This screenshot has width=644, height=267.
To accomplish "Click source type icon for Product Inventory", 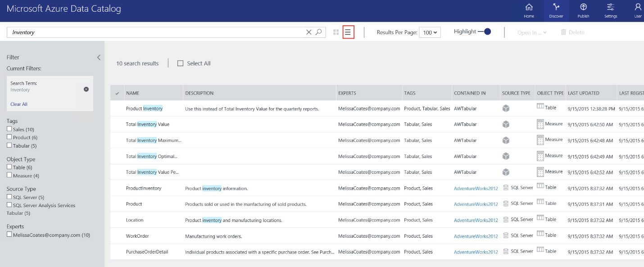I will tap(506, 108).
